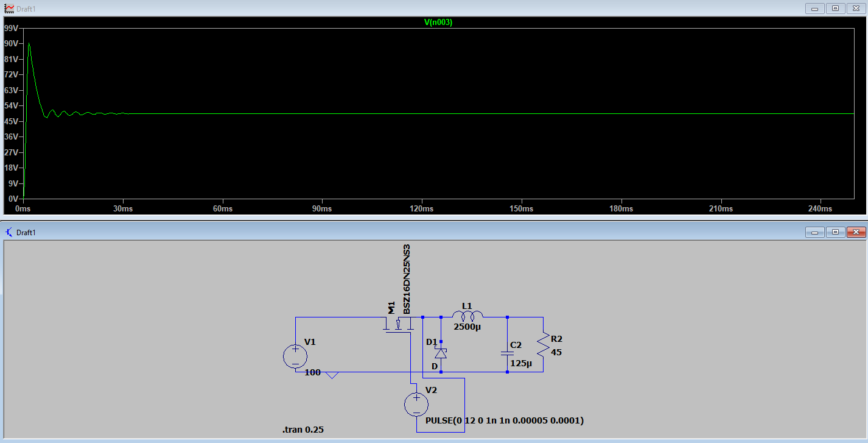This screenshot has height=443, width=868.
Task: Click the PULSE source parameters text
Action: click(x=505, y=420)
